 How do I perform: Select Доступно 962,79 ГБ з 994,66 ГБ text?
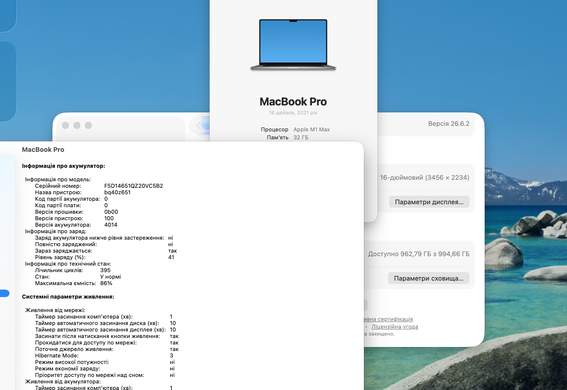pos(419,254)
